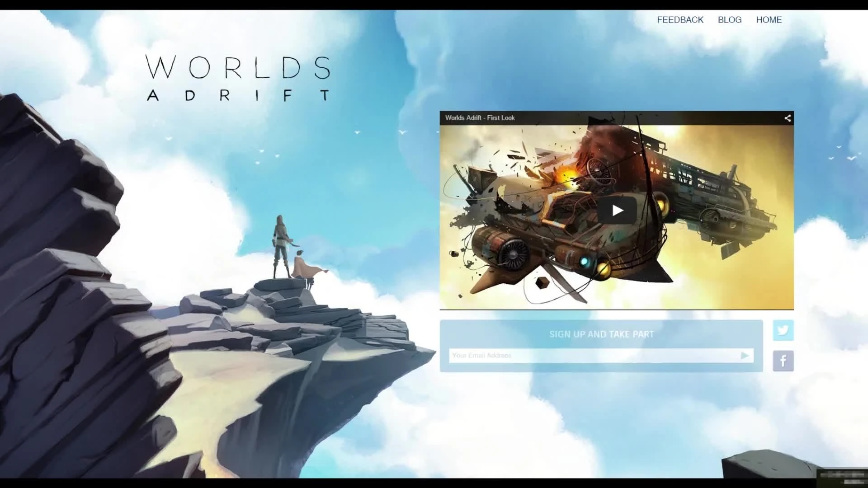Screen dimensions: 868x488
Task: Like Worlds Adrift on Facebook
Action: (x=783, y=361)
